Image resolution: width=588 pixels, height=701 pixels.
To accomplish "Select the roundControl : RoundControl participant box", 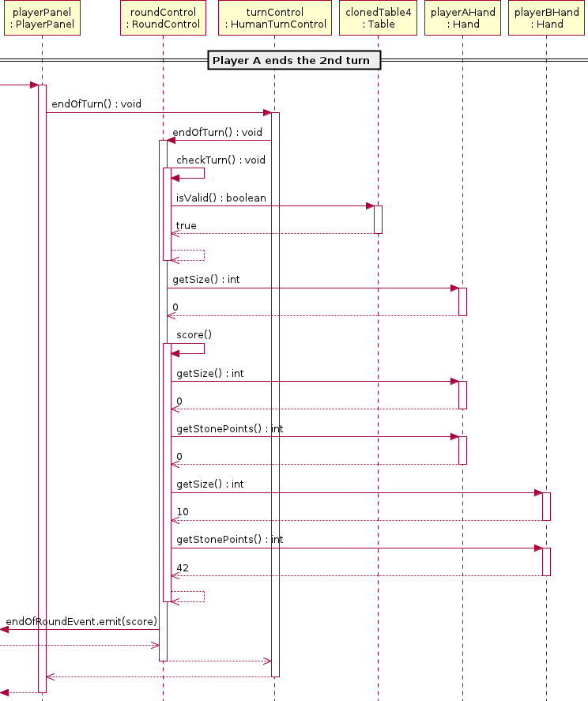I will pos(164,18).
